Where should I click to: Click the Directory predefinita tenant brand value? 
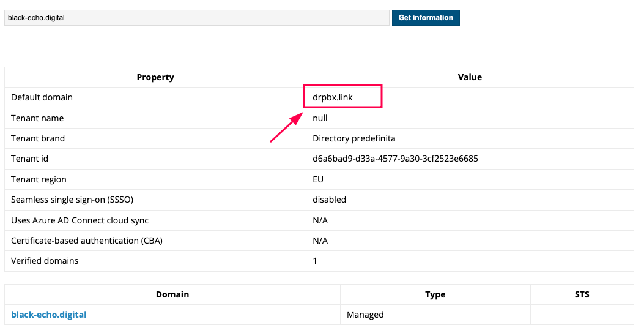pyautogui.click(x=353, y=138)
